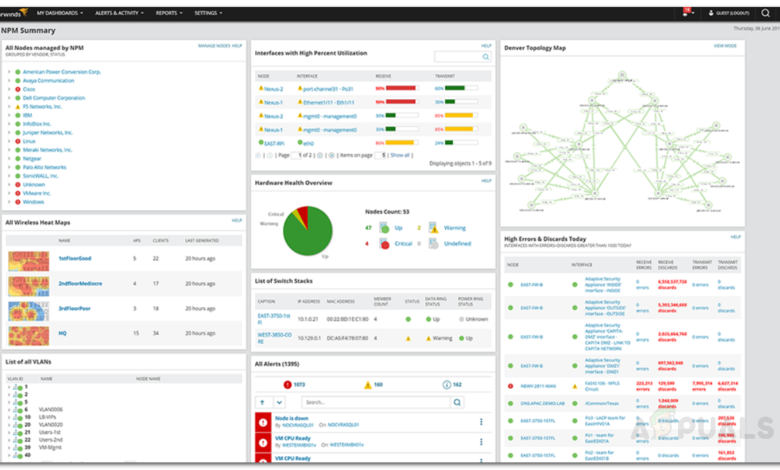Click the Show all link
This screenshot has height=470, width=780.
[400, 155]
